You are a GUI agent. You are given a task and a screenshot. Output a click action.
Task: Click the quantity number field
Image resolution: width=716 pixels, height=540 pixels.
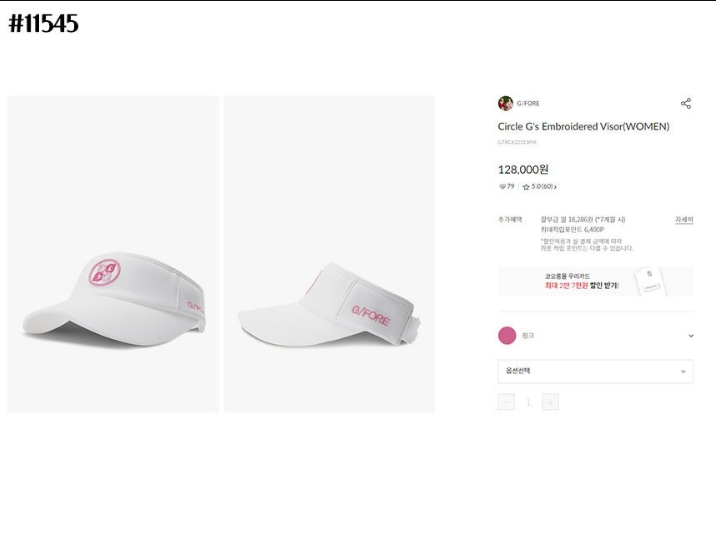coord(528,402)
